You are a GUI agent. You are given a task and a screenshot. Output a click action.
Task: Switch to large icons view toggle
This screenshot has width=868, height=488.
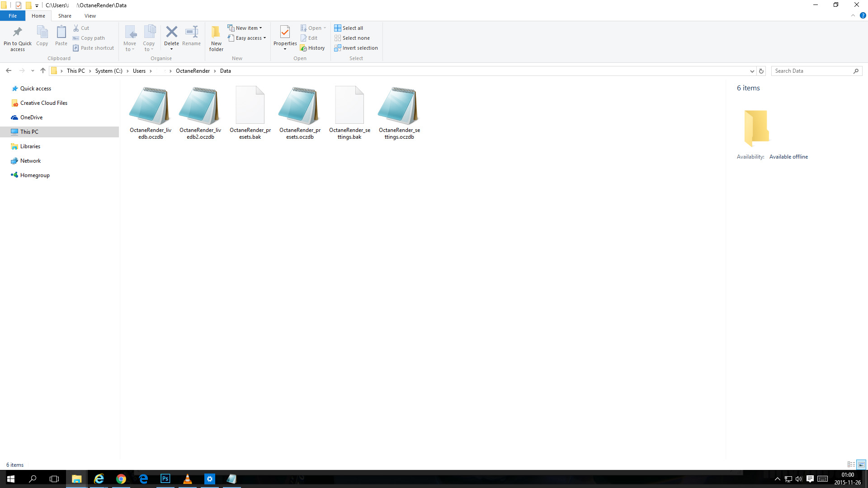tap(861, 465)
